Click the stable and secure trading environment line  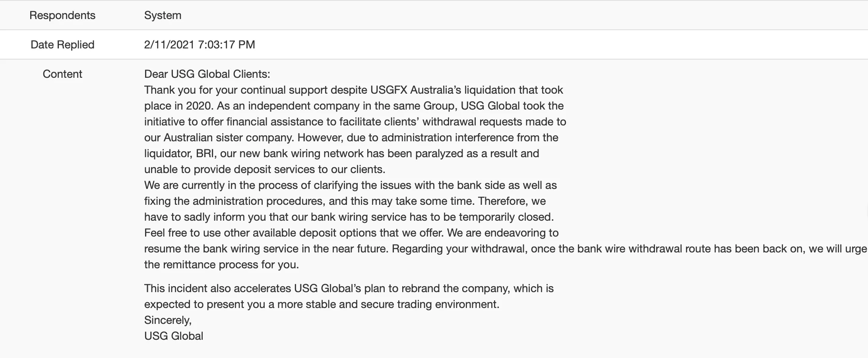(x=322, y=304)
